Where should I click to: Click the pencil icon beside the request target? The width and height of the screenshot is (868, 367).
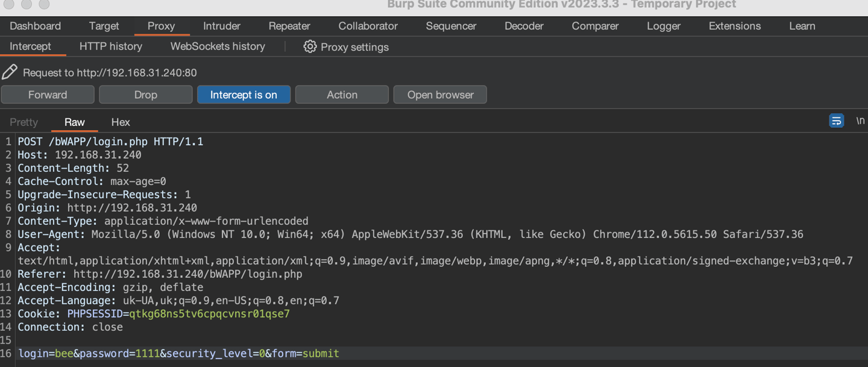pyautogui.click(x=10, y=72)
